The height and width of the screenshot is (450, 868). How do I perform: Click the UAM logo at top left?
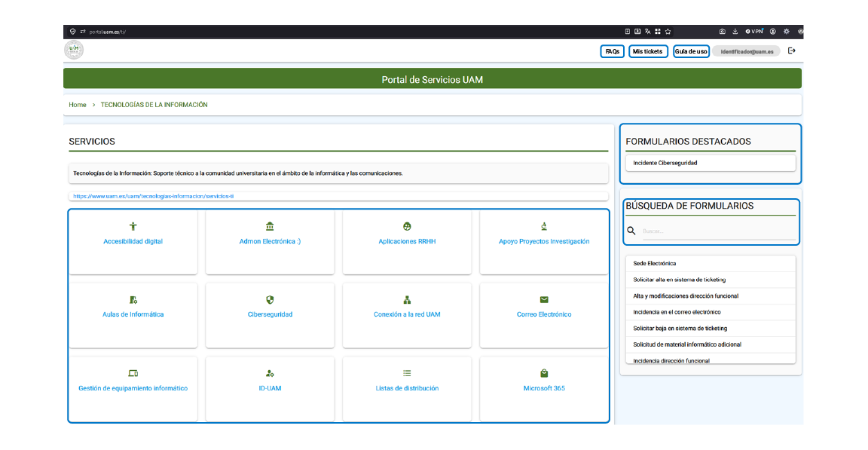click(74, 50)
